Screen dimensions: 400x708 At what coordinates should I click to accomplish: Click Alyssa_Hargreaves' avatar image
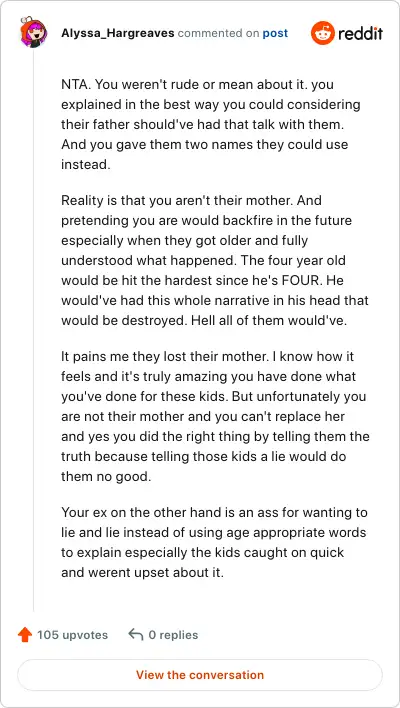tap(33, 33)
